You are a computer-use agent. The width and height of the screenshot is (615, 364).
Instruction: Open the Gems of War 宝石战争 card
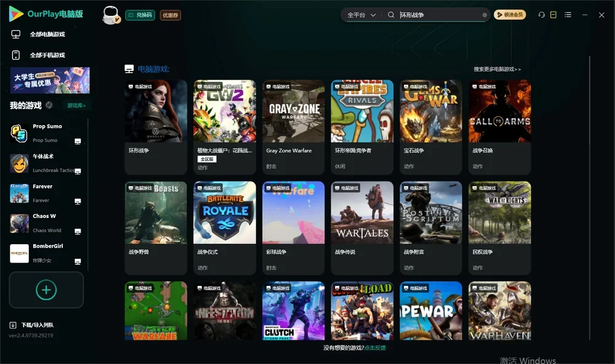click(430, 127)
